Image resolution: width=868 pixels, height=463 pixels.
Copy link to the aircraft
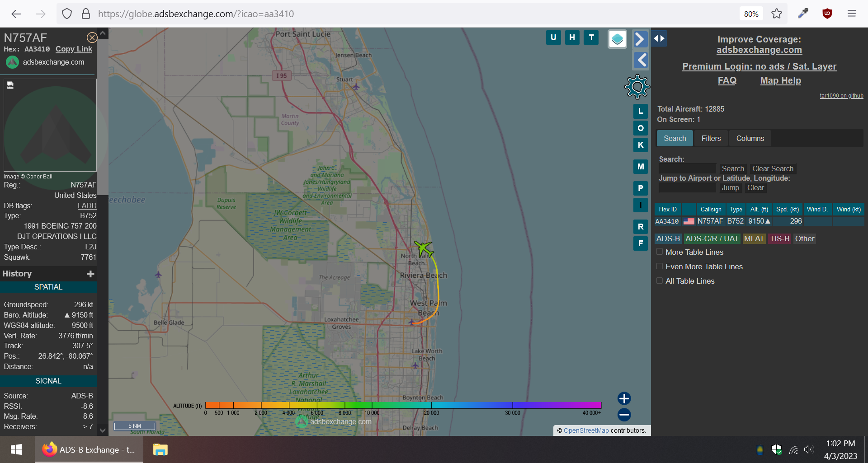(74, 49)
